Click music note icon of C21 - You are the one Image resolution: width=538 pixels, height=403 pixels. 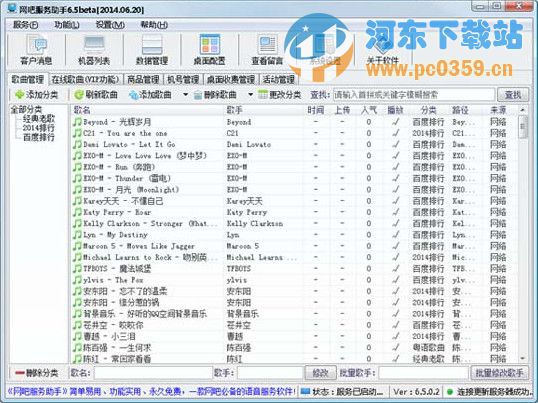[77, 133]
